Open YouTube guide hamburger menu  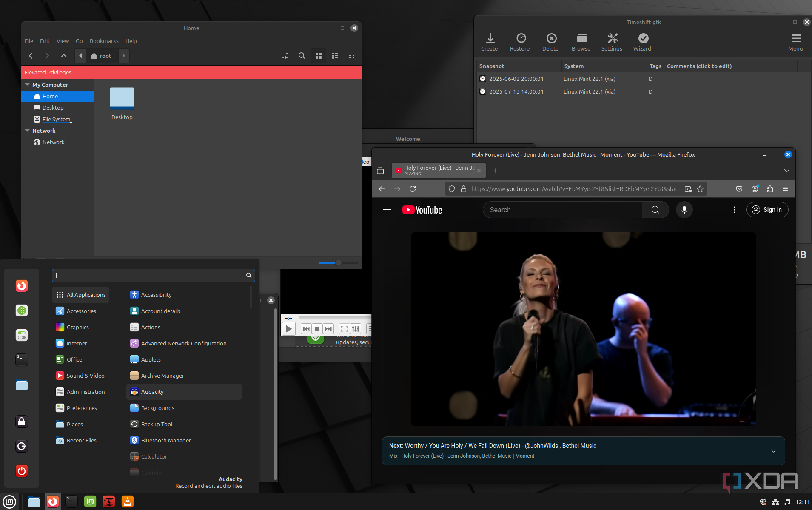click(x=387, y=210)
